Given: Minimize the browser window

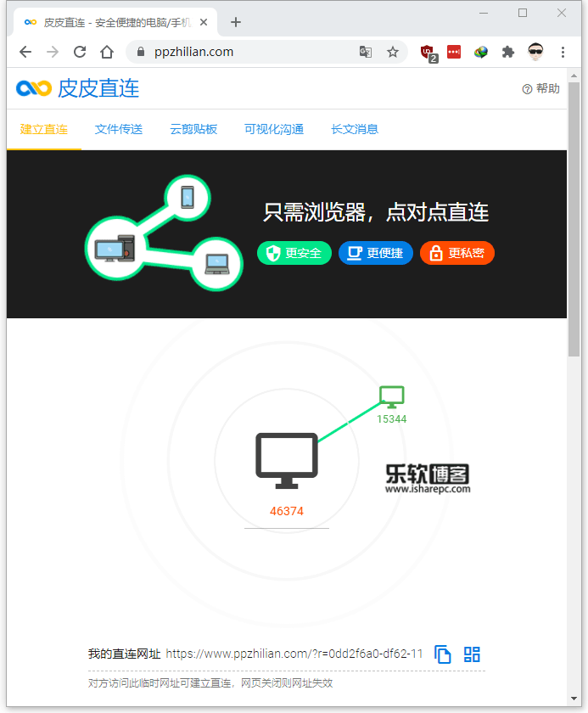Looking at the screenshot, I should 484,14.
